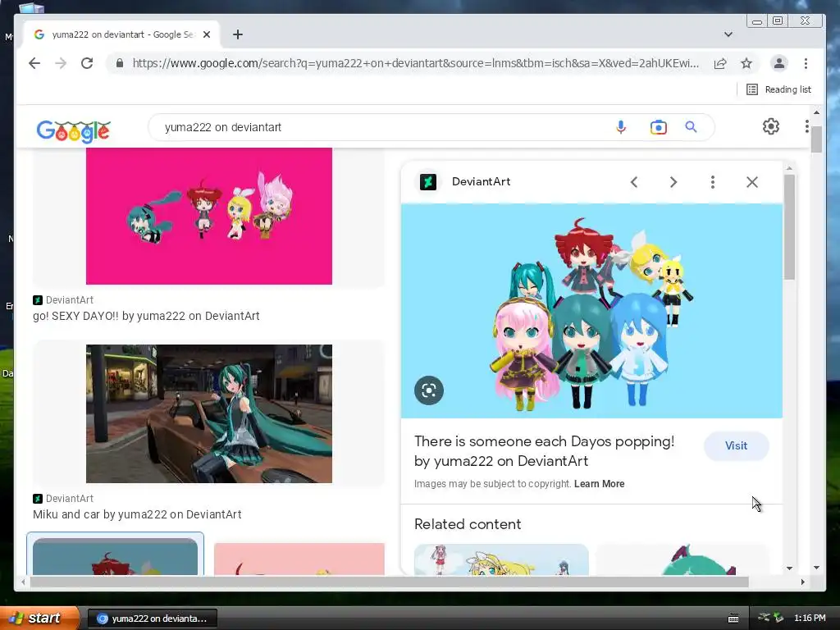The height and width of the screenshot is (630, 840).
Task: Open the preview panel three-dot options
Action: pos(713,182)
